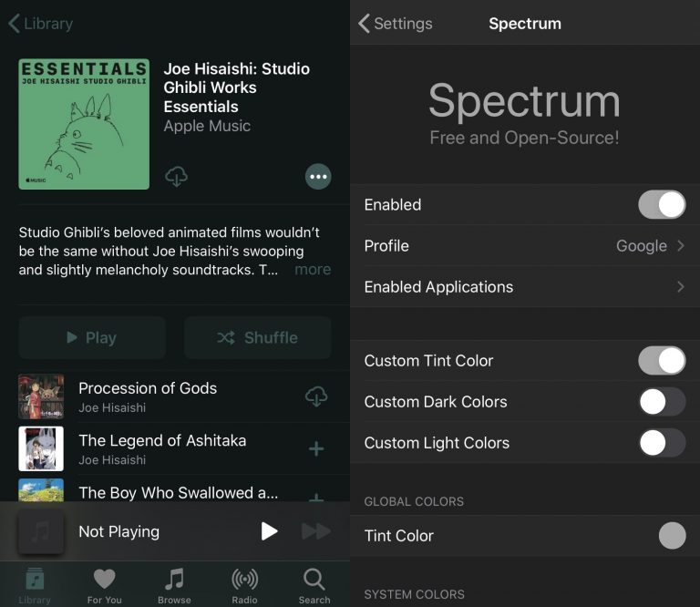Image resolution: width=700 pixels, height=607 pixels.
Task: Open The Legend of Ashitaka album artwork
Action: point(41,448)
